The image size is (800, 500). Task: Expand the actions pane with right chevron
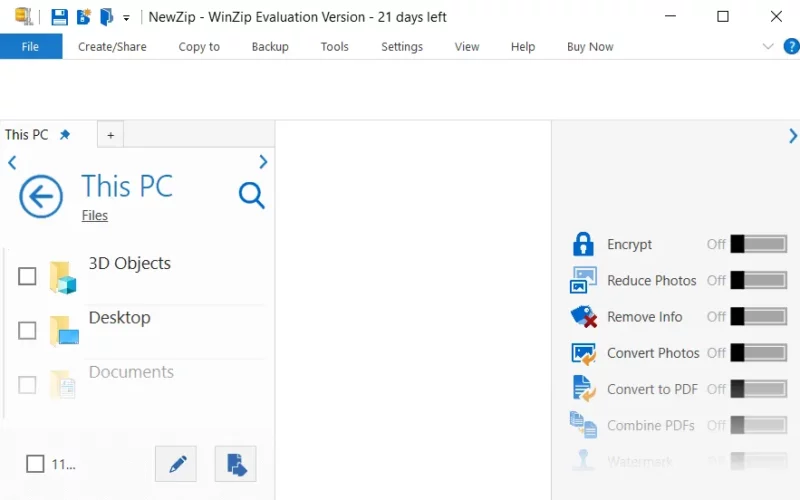coord(792,136)
